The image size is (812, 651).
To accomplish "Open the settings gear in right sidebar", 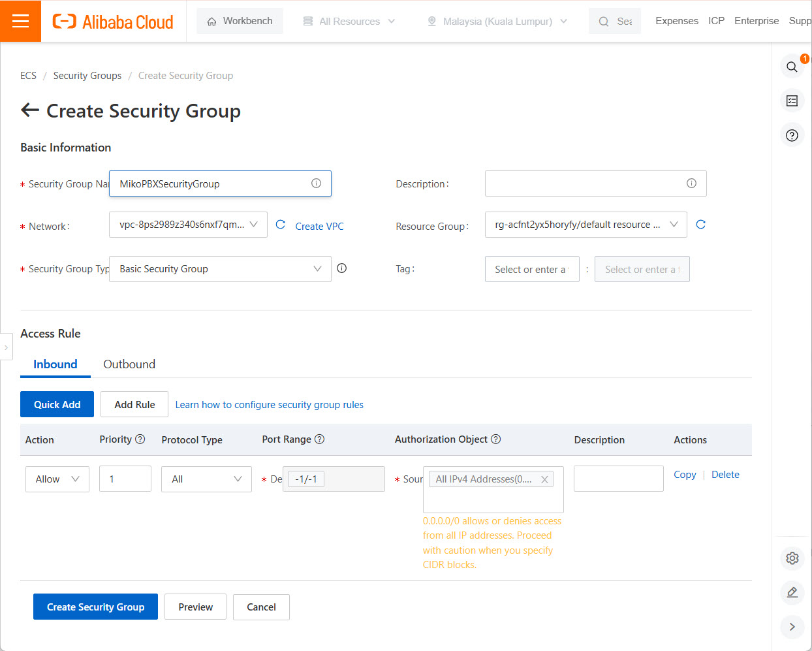I will pos(792,558).
